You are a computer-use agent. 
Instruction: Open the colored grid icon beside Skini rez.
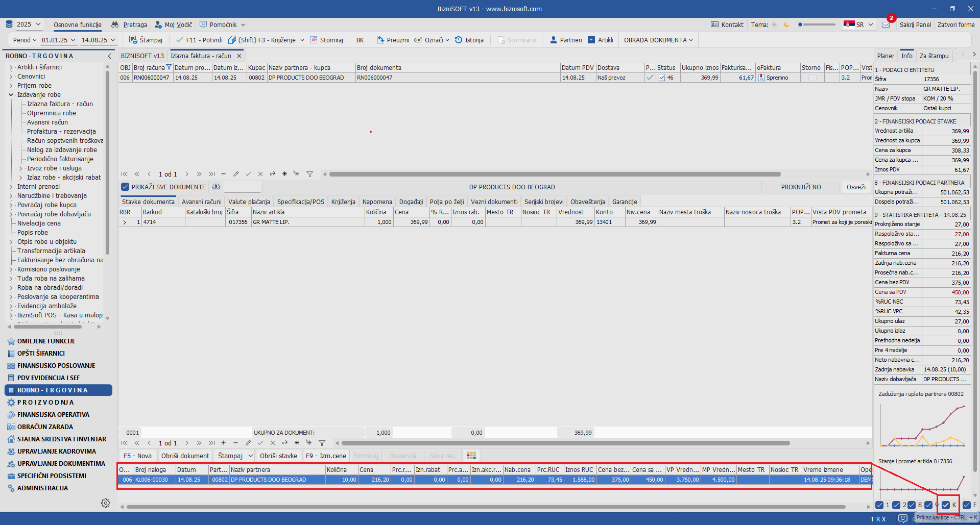pos(471,456)
